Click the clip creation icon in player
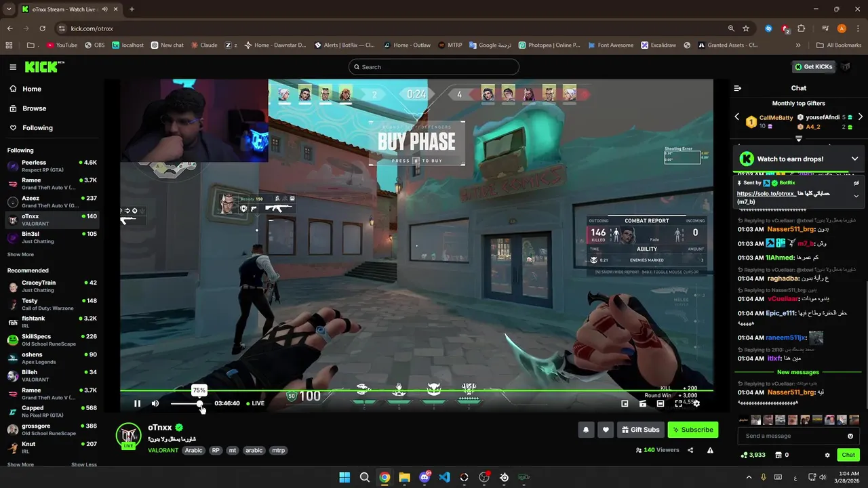Image resolution: width=868 pixels, height=488 pixels. [x=643, y=403]
